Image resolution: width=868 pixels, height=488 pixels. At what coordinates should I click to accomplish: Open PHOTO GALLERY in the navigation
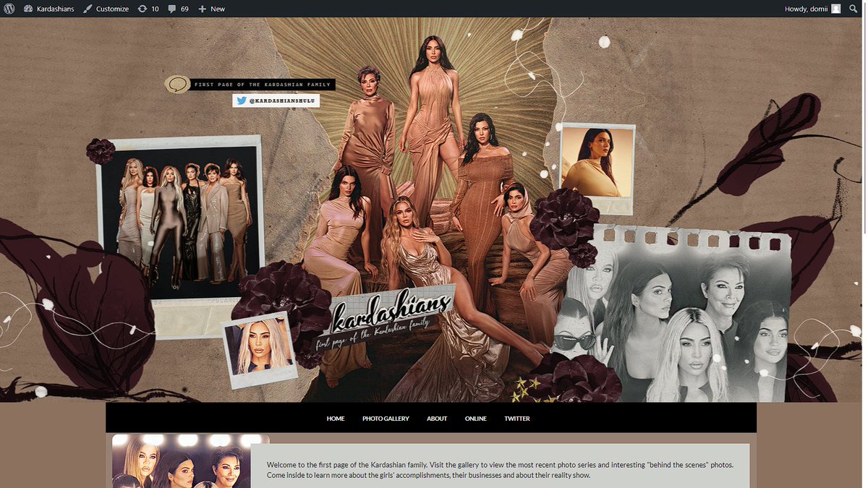click(386, 419)
